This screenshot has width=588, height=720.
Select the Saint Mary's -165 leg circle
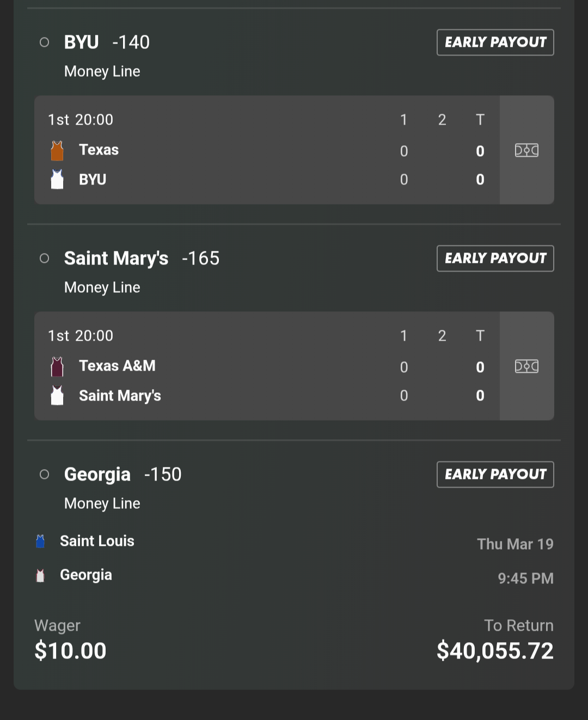45,259
